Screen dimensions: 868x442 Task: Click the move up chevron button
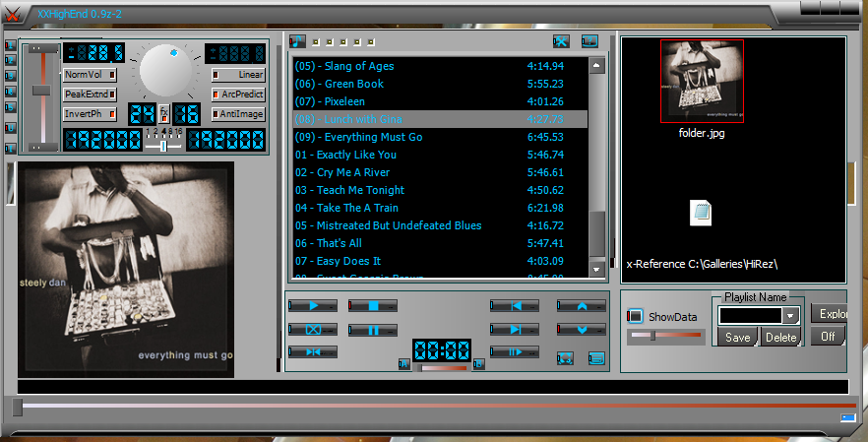click(582, 306)
